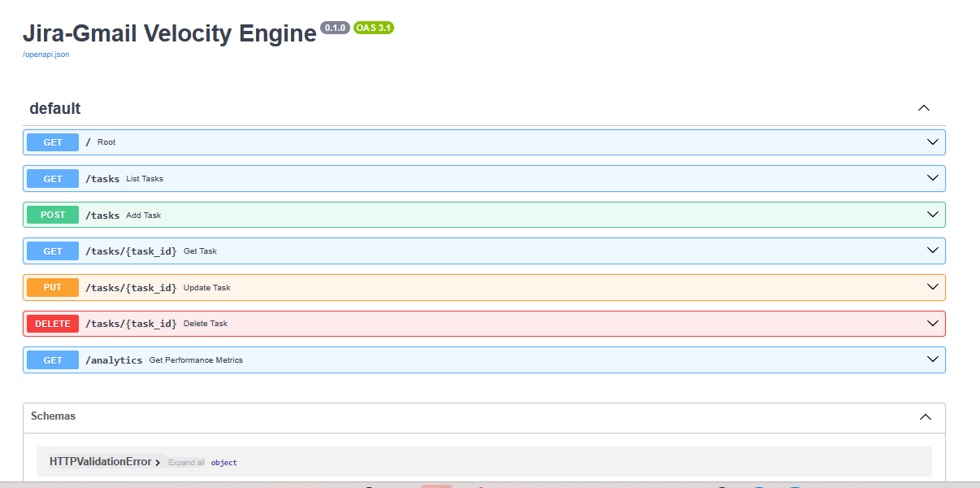Image resolution: width=980 pixels, height=488 pixels.
Task: Open the /openapi.json link
Action: [x=45, y=54]
